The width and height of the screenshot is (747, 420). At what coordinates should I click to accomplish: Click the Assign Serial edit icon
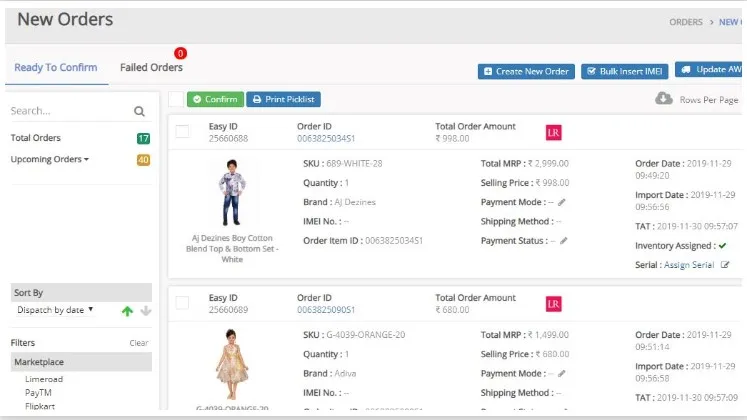(x=725, y=265)
